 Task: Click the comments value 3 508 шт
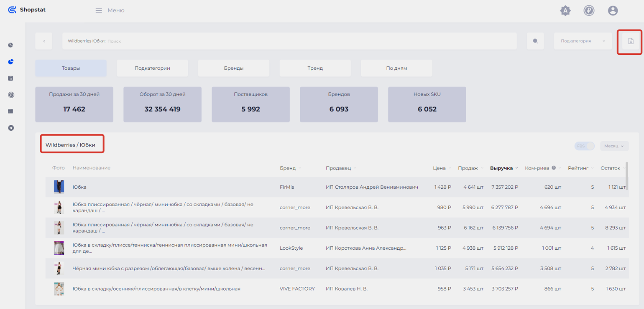click(550, 268)
